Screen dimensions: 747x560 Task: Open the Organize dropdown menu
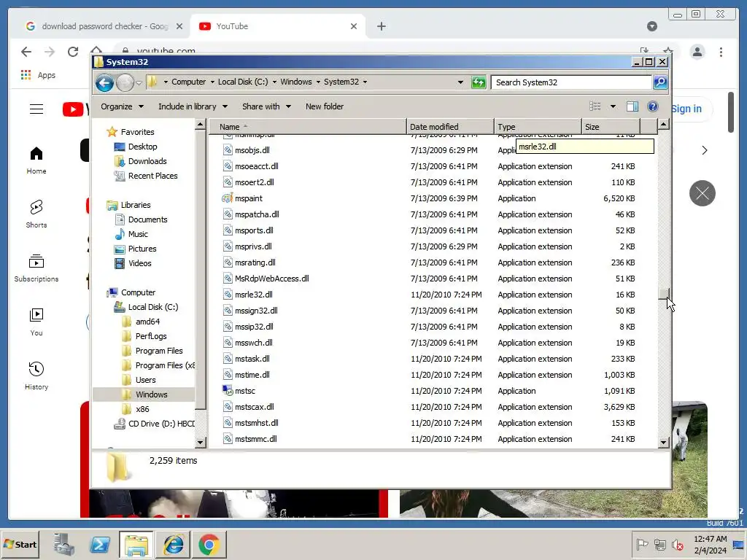click(x=122, y=106)
